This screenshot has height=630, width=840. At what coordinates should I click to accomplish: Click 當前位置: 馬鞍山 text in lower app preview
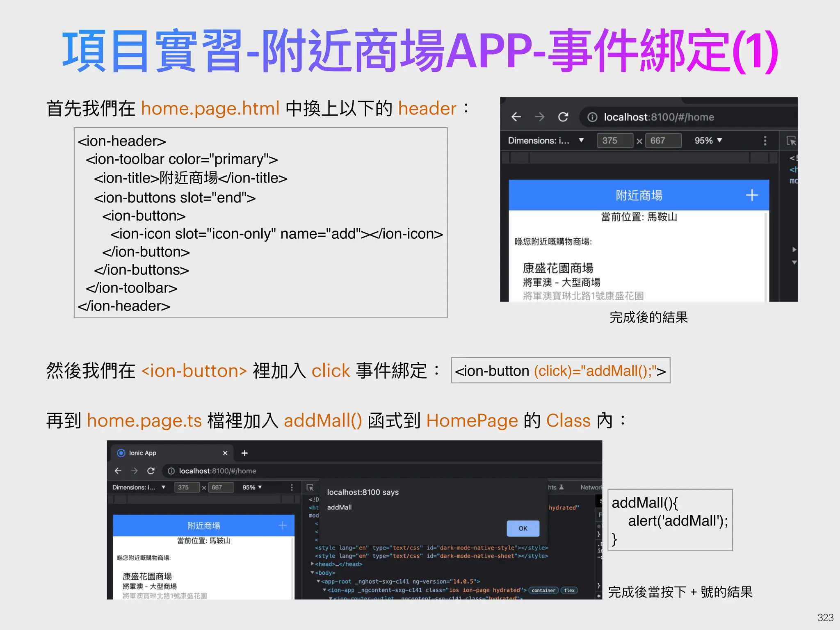pyautogui.click(x=203, y=541)
